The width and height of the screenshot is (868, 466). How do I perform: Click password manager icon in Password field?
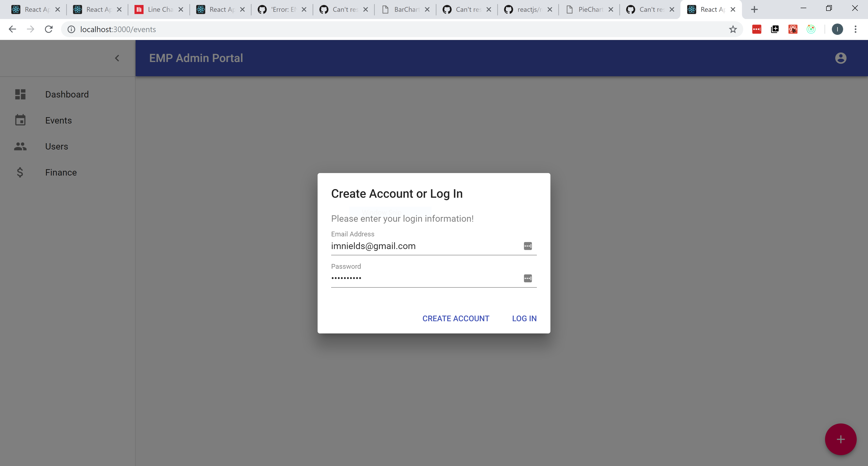pyautogui.click(x=528, y=278)
